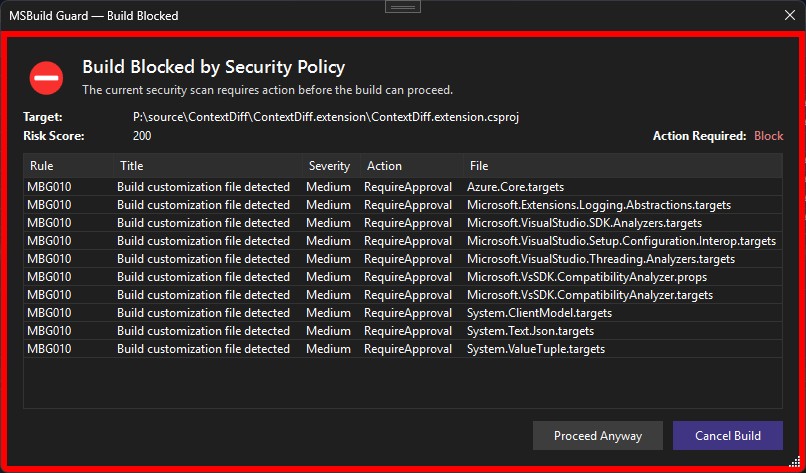Click the Build Blocked by Security Policy heading
The height and width of the screenshot is (473, 806).
[214, 67]
